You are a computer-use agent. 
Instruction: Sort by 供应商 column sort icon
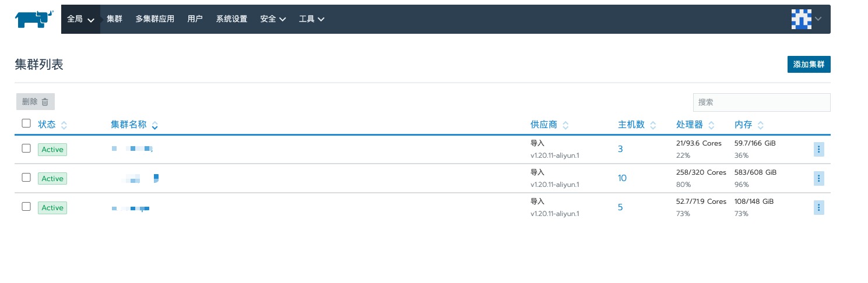(565, 125)
